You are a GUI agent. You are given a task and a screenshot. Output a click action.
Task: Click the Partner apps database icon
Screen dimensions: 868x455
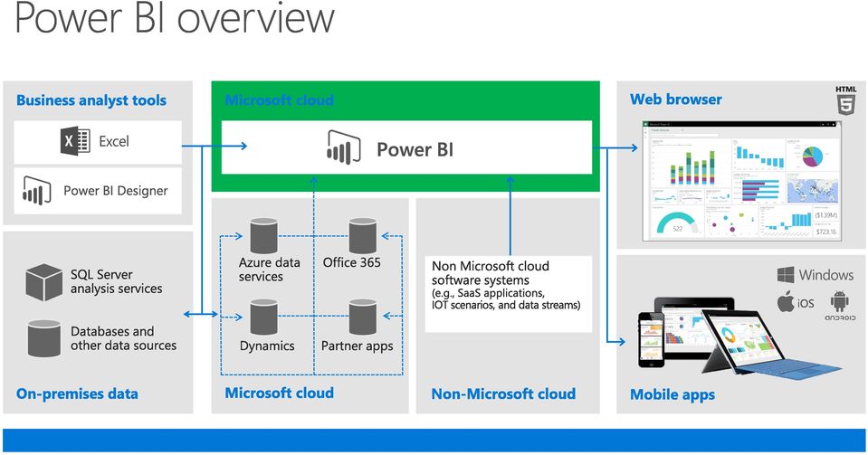click(x=363, y=317)
